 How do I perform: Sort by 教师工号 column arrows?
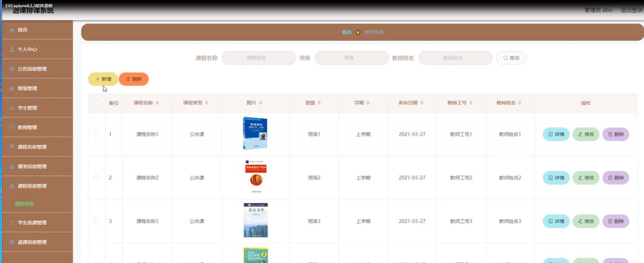click(471, 103)
